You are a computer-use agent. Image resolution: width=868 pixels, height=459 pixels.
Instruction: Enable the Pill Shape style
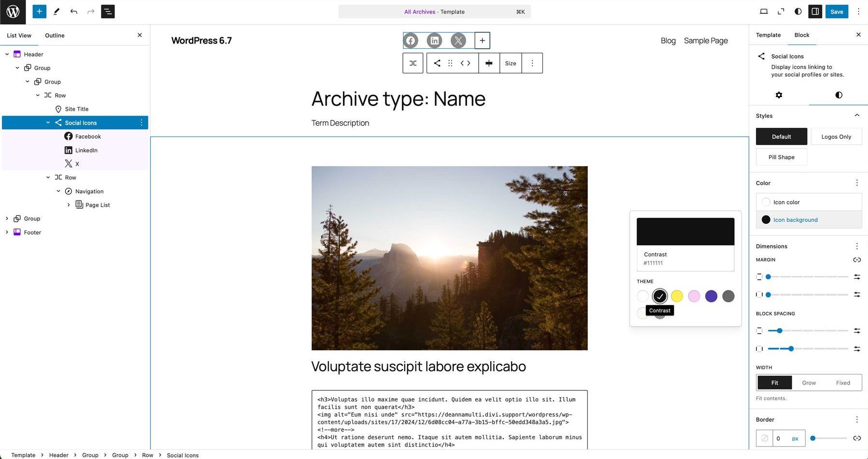(x=781, y=157)
